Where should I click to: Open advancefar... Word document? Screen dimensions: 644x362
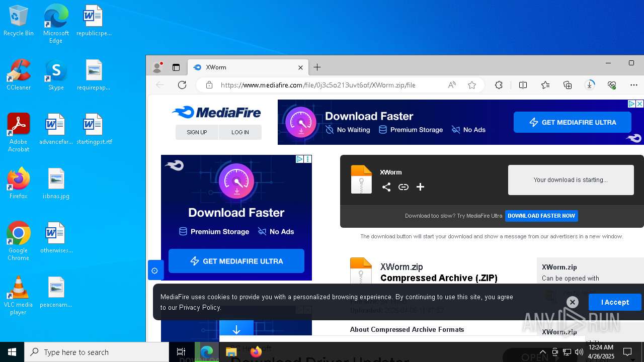tap(56, 130)
